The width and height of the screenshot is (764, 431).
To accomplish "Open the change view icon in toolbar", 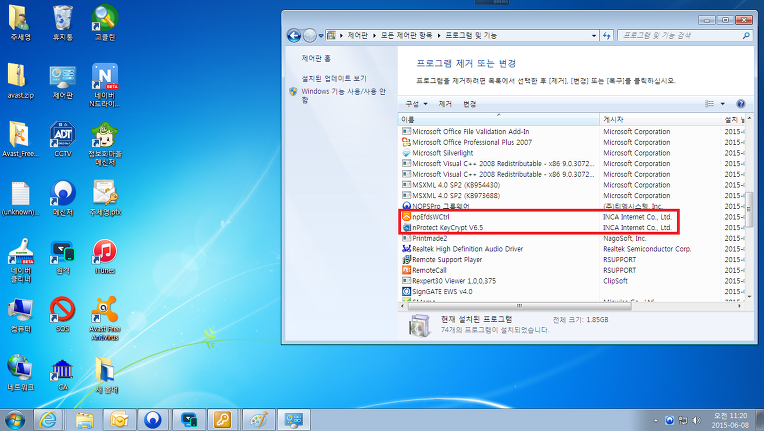I will point(709,104).
